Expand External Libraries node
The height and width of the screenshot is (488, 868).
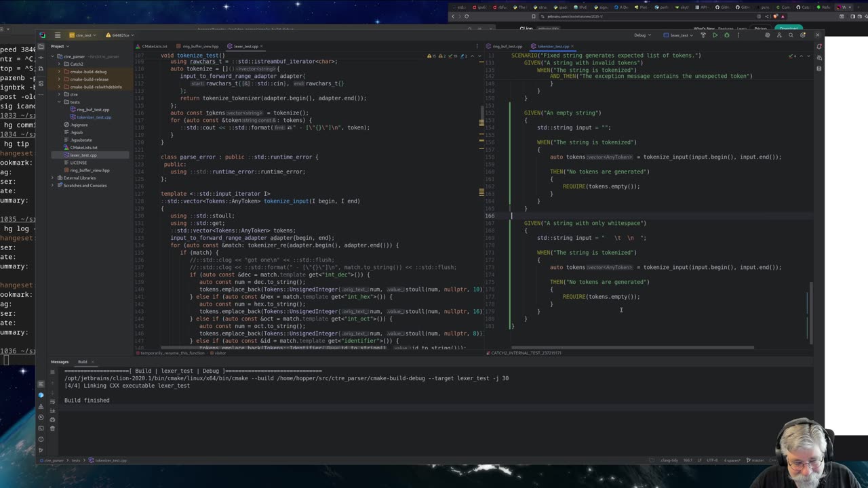[52, 178]
